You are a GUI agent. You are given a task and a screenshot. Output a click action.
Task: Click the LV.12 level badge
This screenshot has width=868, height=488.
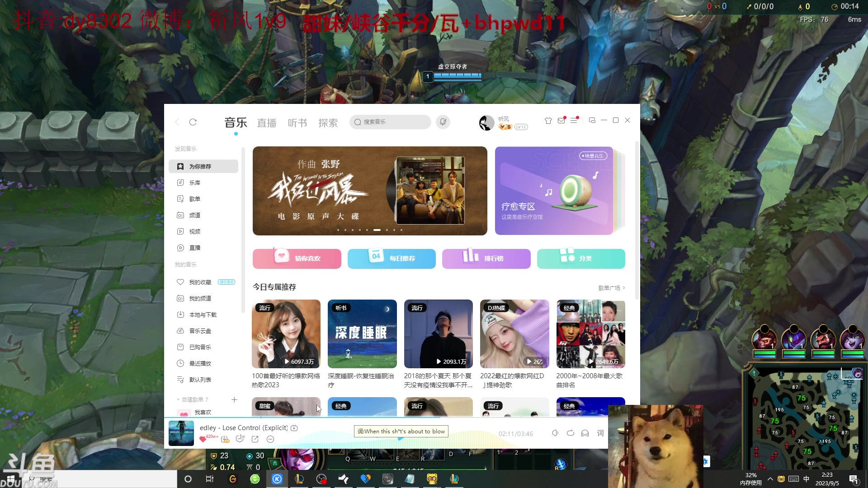[x=521, y=127]
